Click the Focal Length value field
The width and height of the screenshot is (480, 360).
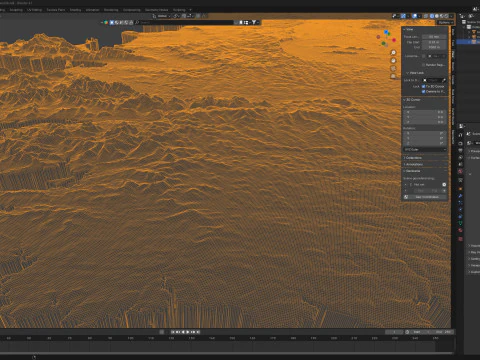tap(434, 37)
